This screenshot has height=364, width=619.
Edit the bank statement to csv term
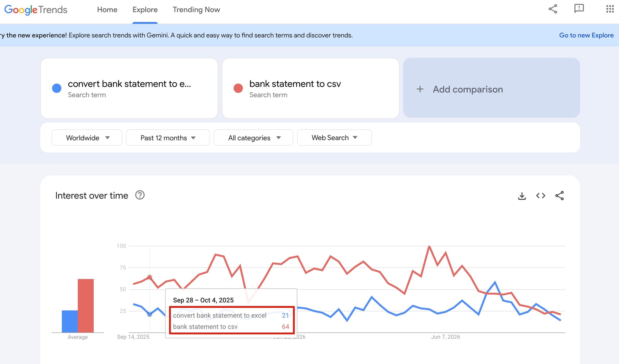310,88
